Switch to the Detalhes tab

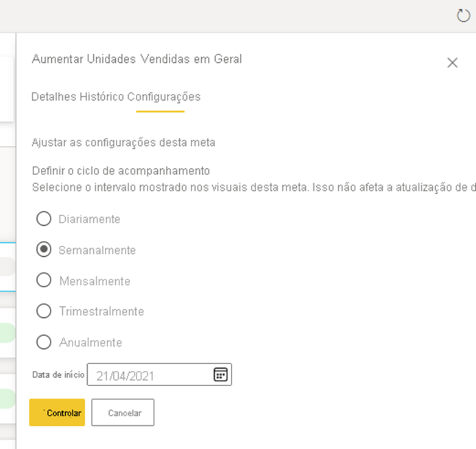(54, 96)
